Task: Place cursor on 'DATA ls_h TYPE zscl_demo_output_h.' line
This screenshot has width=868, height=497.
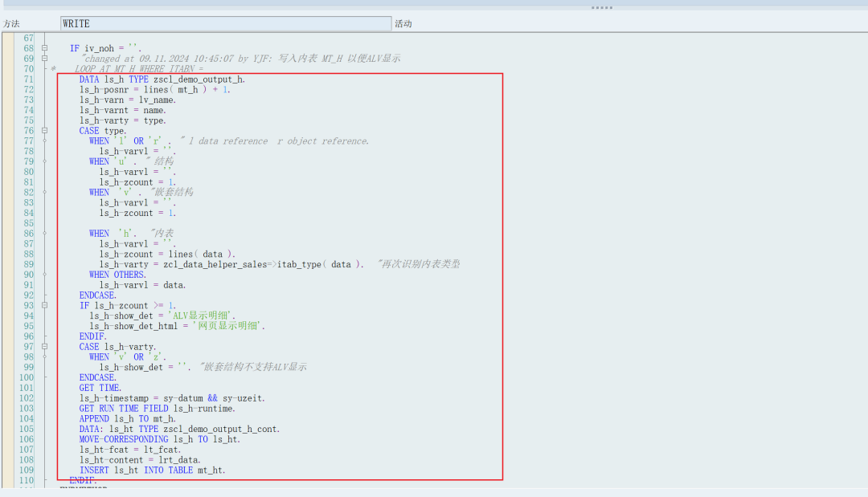Action: [162, 79]
